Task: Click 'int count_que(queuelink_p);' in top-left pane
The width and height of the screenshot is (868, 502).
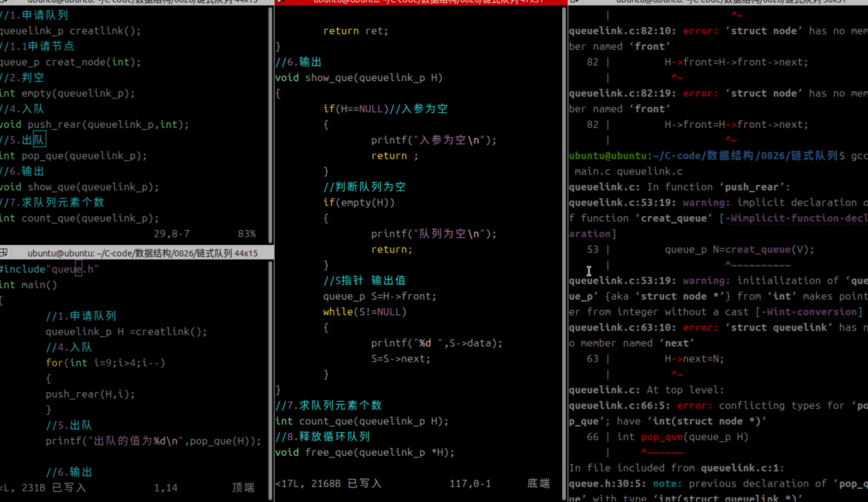Action: [x=79, y=218]
